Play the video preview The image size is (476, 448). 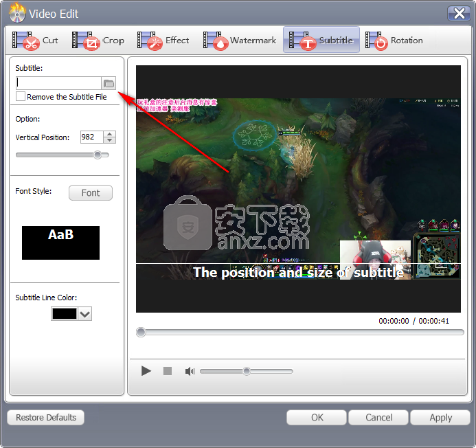tap(146, 371)
